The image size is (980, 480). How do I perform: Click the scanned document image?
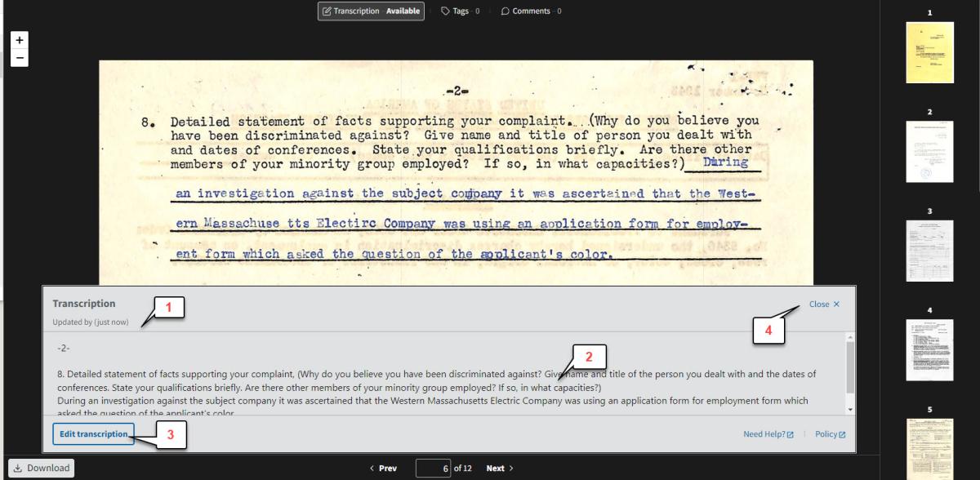[x=456, y=171]
